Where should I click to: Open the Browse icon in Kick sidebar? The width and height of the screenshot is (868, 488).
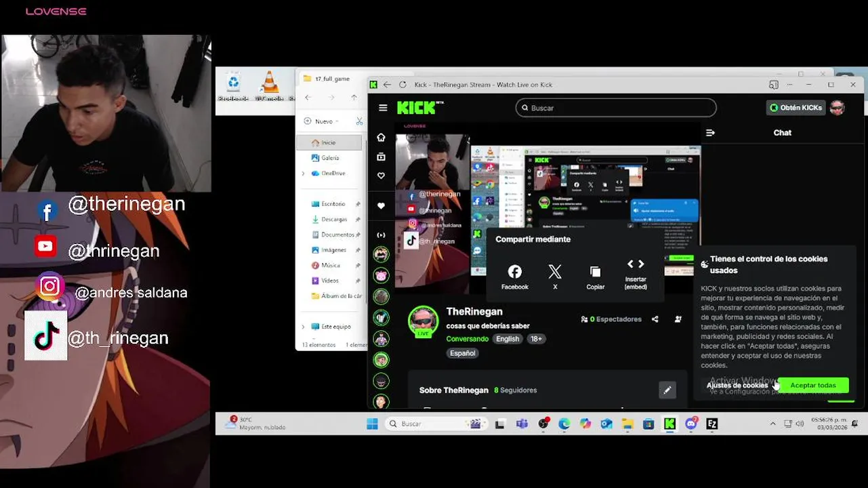click(x=381, y=157)
